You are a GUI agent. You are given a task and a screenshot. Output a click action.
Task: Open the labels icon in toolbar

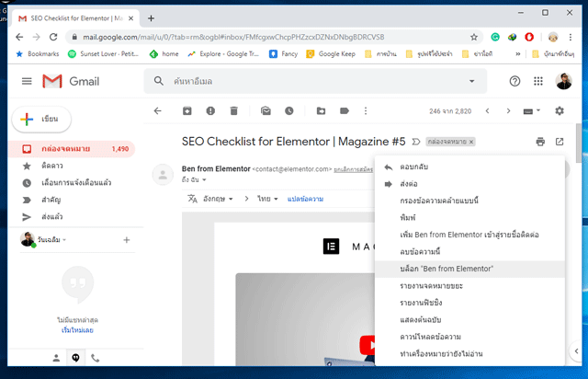(345, 110)
